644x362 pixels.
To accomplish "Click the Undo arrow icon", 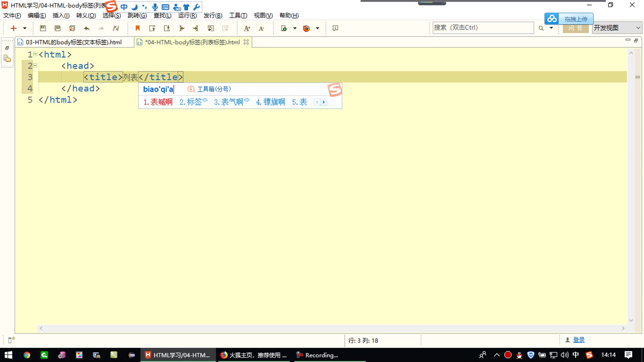I will (x=87, y=28).
